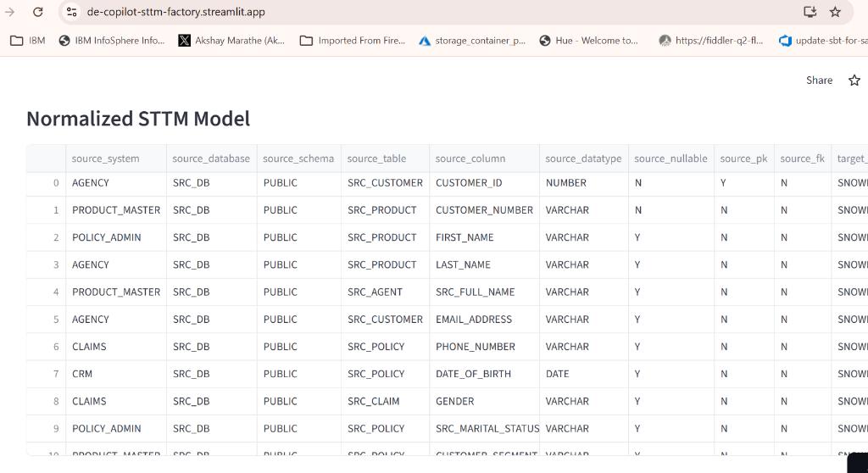Viewport: 868px width, 473px height.
Task: Select PRODUCT_MASTER cell in row 4
Action: [x=115, y=292]
